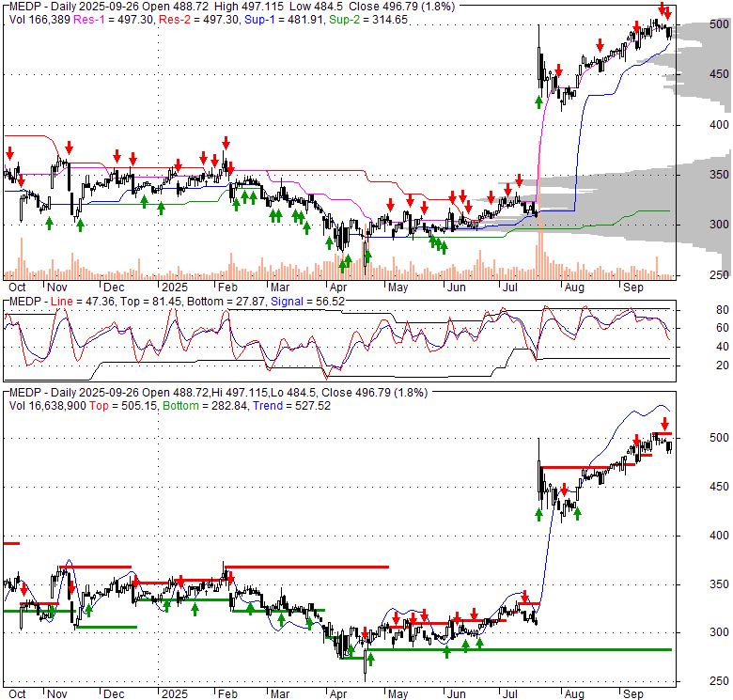
Task: Click Oct on bottom chart date axis
Action: [x=17, y=694]
